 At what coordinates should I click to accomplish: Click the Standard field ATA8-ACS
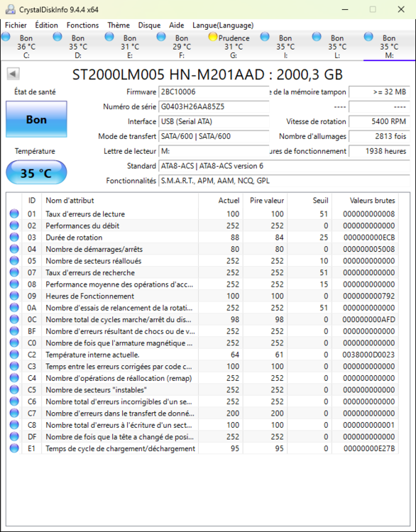[284, 166]
